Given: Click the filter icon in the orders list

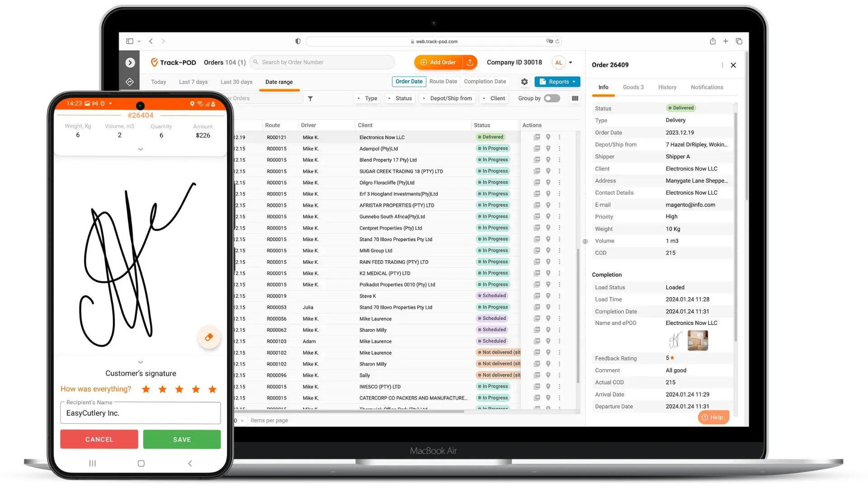Looking at the screenshot, I should (x=310, y=99).
